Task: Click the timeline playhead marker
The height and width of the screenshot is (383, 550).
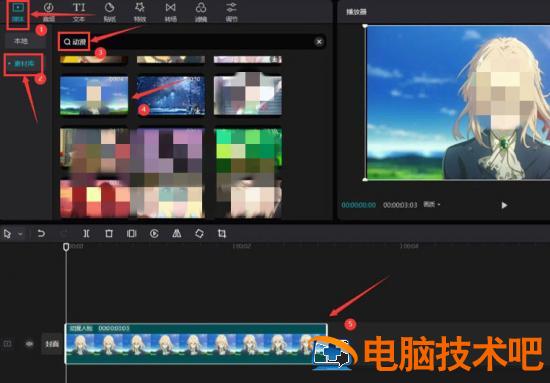Action: point(66,247)
